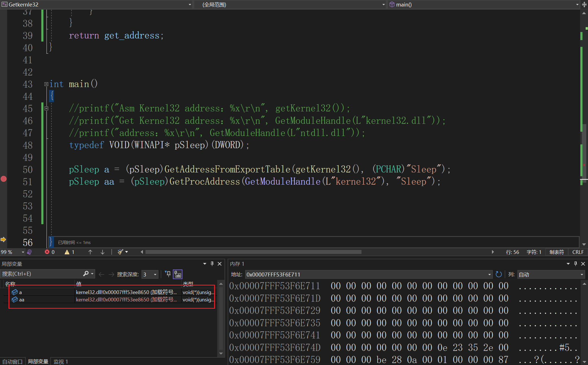Click the yellow warning count icon
Screen dimensions: 588x365
pos(67,252)
